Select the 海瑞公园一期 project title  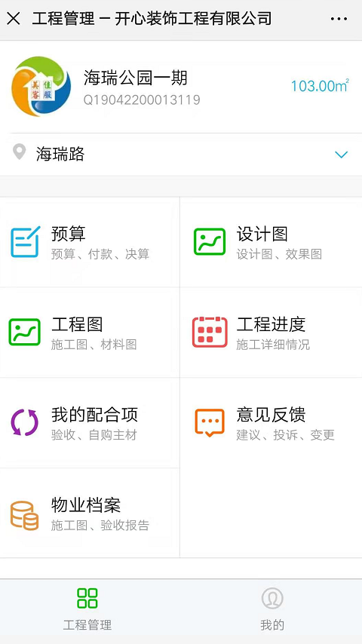pyautogui.click(x=136, y=78)
